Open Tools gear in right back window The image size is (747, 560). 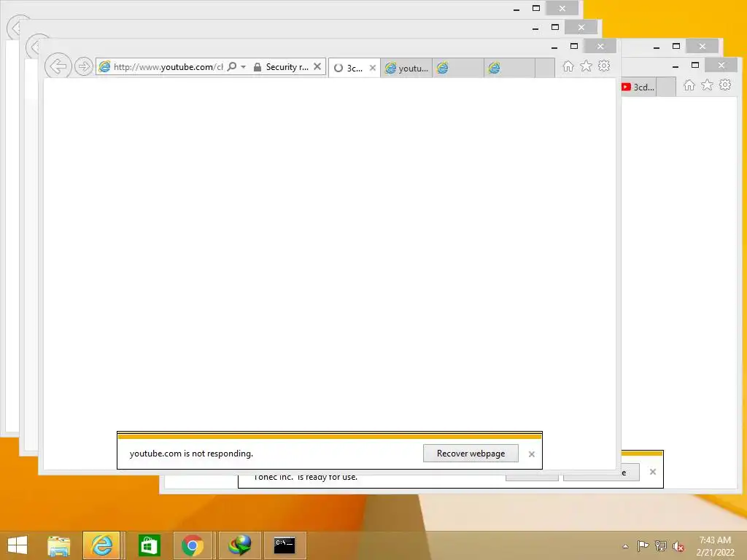[725, 85]
